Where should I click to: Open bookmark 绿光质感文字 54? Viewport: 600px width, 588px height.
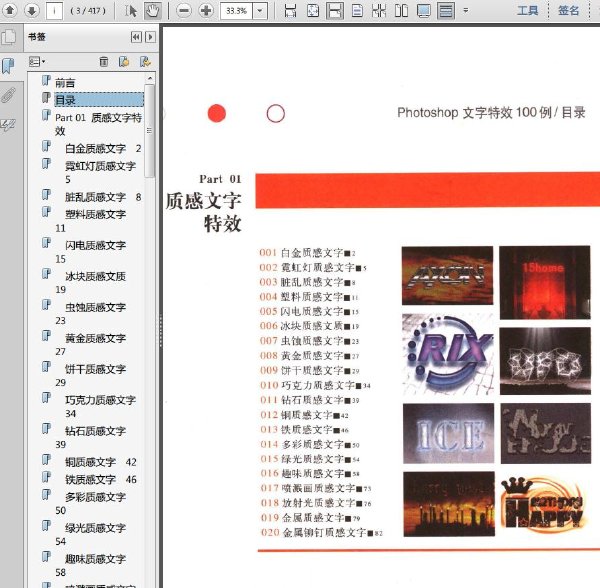coord(90,534)
